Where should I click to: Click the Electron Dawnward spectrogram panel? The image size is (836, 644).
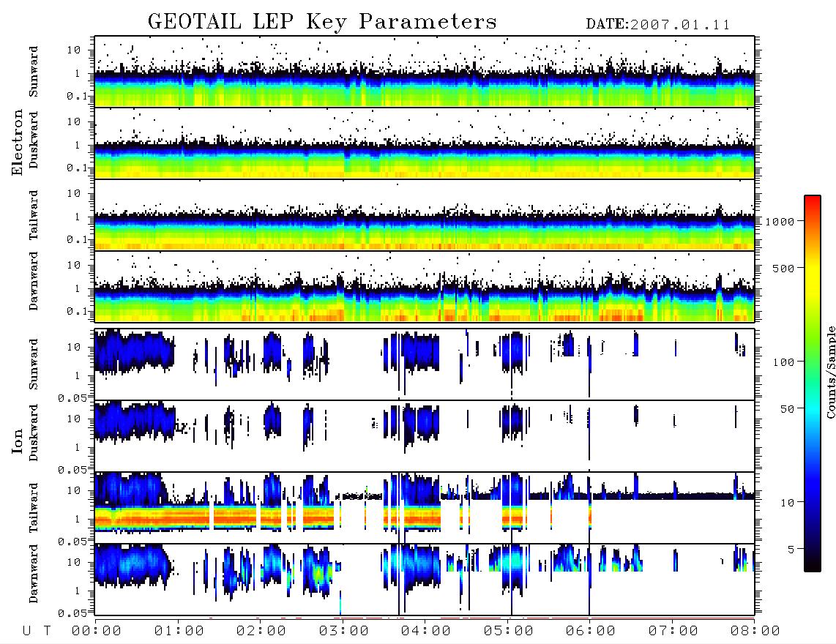tap(425, 287)
